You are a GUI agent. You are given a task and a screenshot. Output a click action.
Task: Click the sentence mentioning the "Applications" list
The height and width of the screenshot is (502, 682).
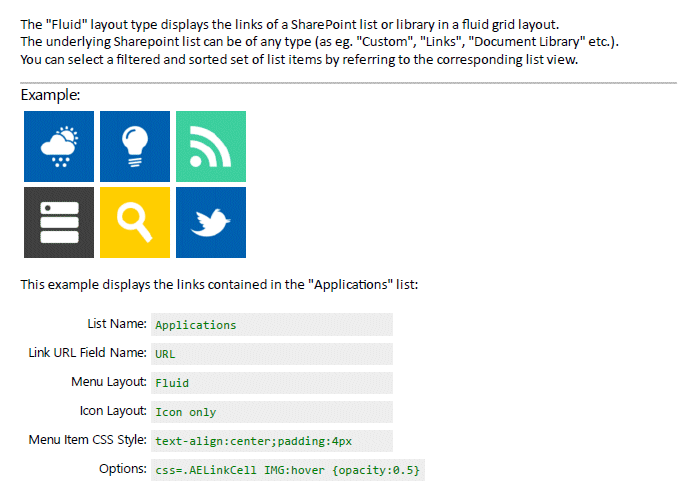coord(218,285)
